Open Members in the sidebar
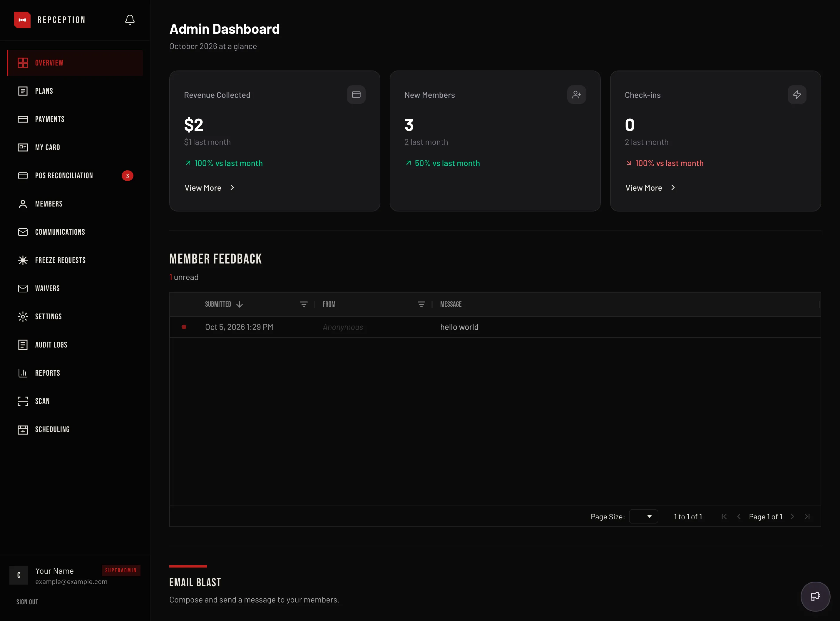The image size is (840, 621). (x=75, y=204)
